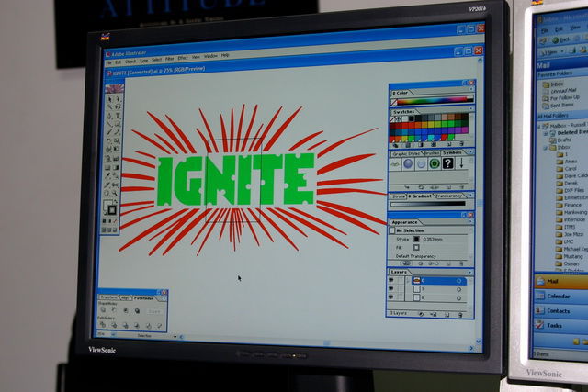Open Calendar in Outlook navigation pane
588x392 pixels.
[x=559, y=296]
